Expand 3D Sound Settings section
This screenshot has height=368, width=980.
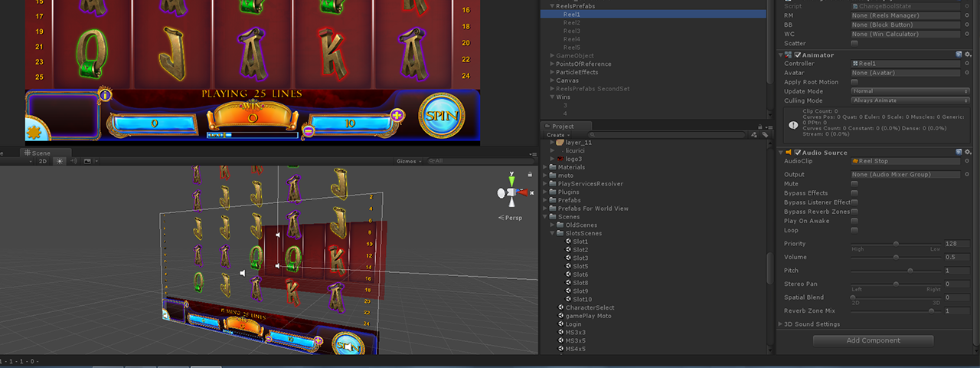tap(781, 324)
